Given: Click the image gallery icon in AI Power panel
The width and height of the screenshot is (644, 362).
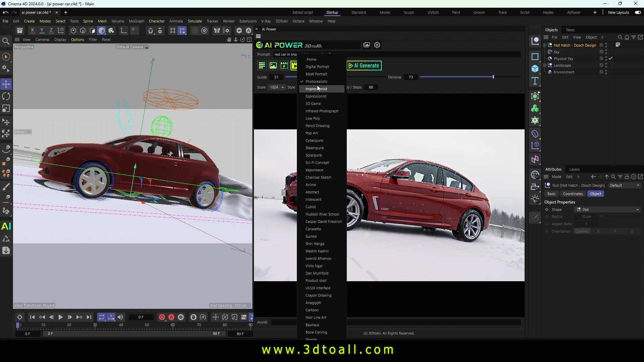Looking at the screenshot, I should pos(366,45).
